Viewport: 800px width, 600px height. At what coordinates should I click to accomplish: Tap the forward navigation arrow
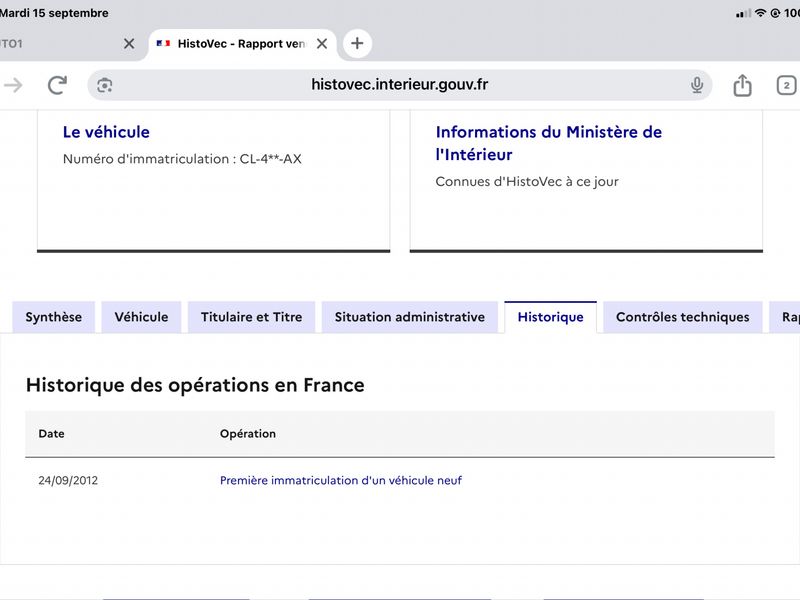click(13, 85)
